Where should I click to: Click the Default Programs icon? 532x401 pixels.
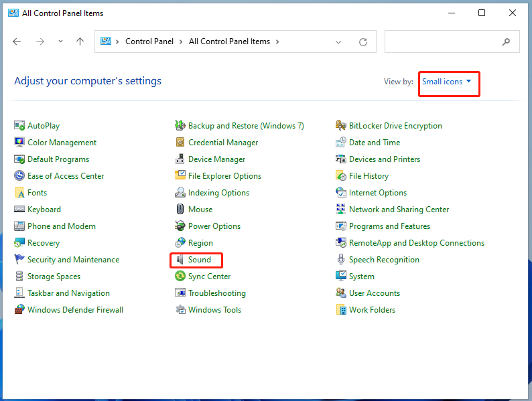point(19,159)
